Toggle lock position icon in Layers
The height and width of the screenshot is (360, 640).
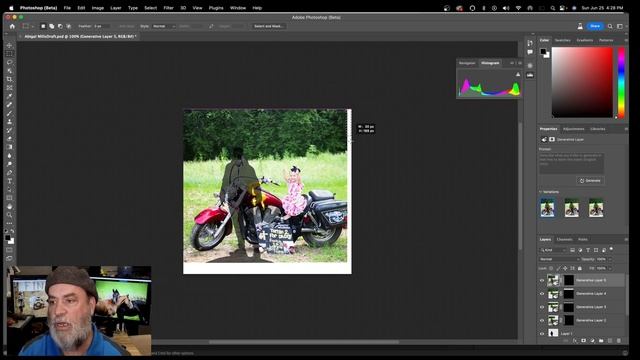tap(565, 268)
